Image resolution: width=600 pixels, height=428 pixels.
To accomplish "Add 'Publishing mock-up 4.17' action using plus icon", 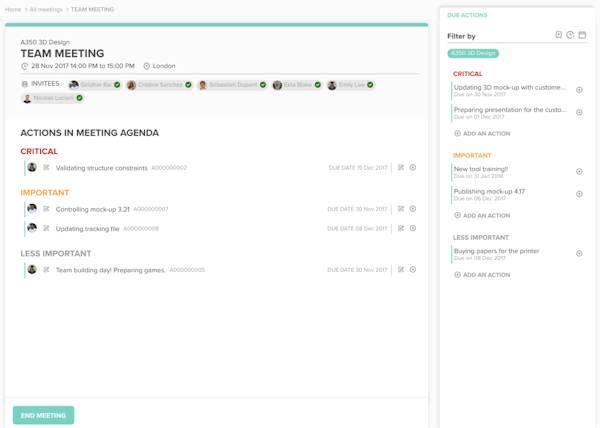I will [x=579, y=194].
